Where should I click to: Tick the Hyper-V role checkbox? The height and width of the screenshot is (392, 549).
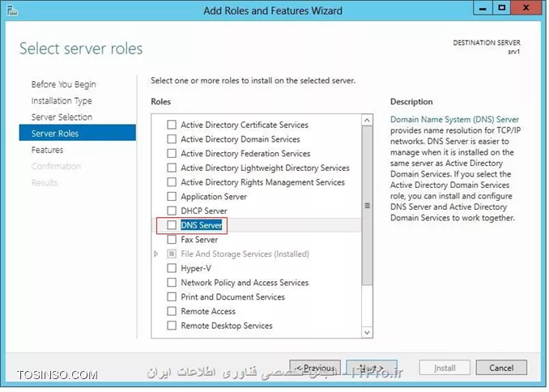coord(172,268)
